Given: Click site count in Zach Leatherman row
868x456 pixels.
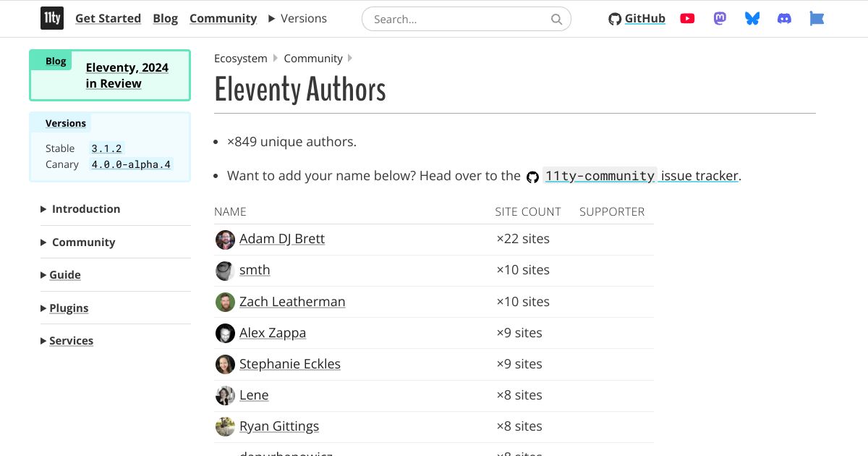Looking at the screenshot, I should click(523, 302).
